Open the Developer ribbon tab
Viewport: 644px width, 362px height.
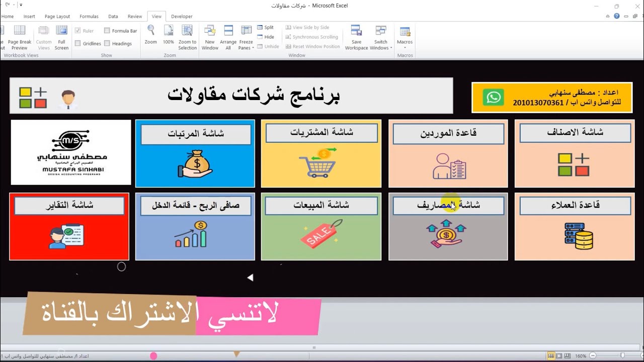(x=182, y=17)
